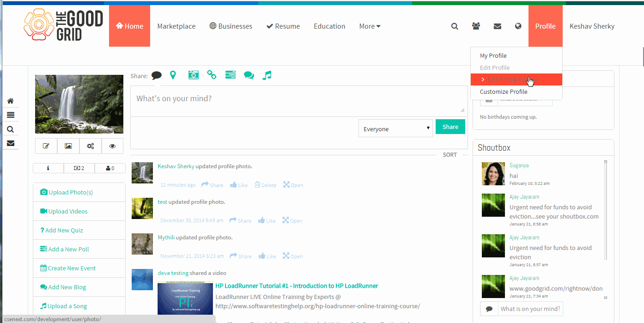Click Create New Event link
Screen dimensions: 644x323
click(68, 268)
